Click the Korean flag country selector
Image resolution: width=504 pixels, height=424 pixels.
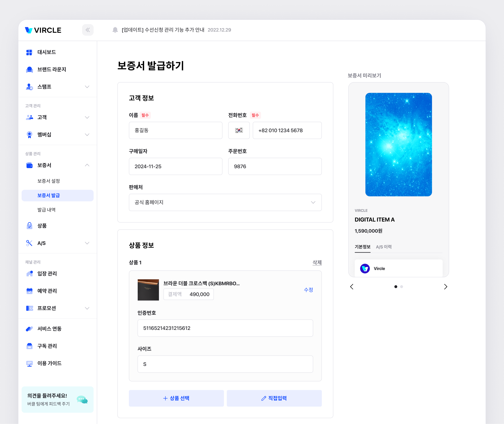pyautogui.click(x=239, y=130)
